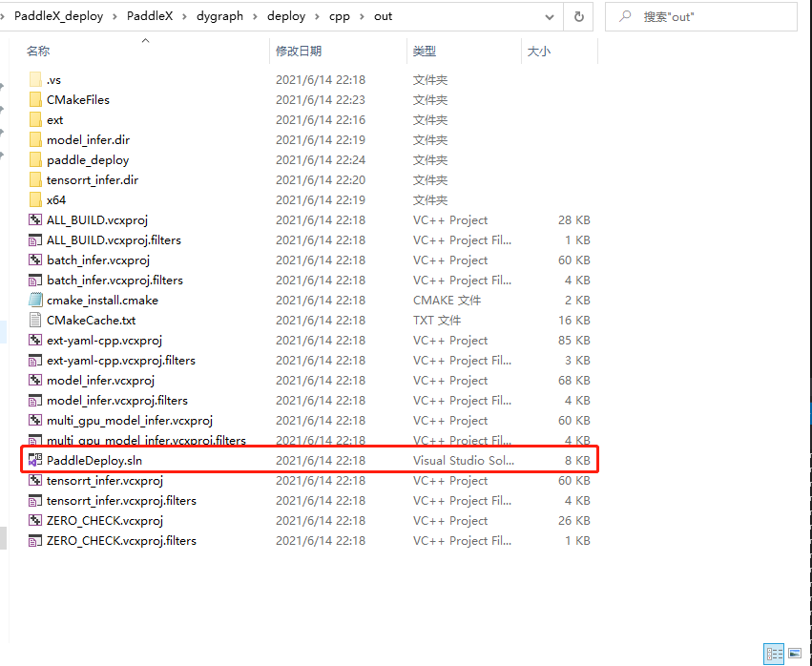The width and height of the screenshot is (812, 666).
Task: Select the tensorrt_infer.vcxproj file
Action: click(94, 481)
